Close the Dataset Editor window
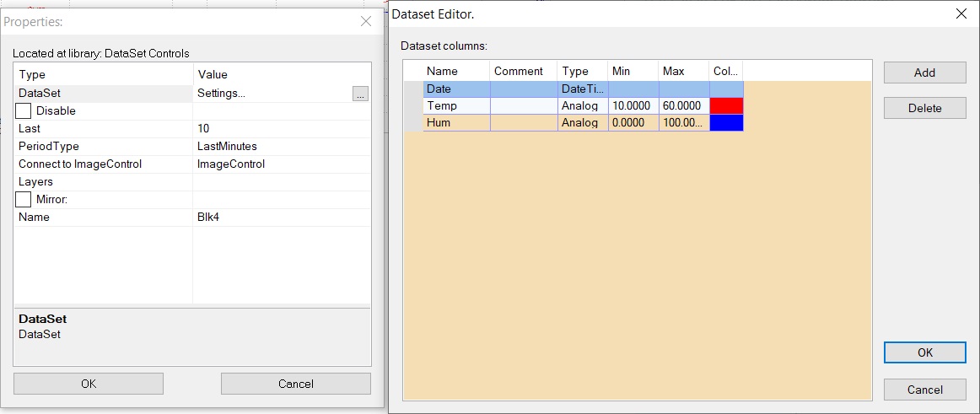 coord(962,13)
